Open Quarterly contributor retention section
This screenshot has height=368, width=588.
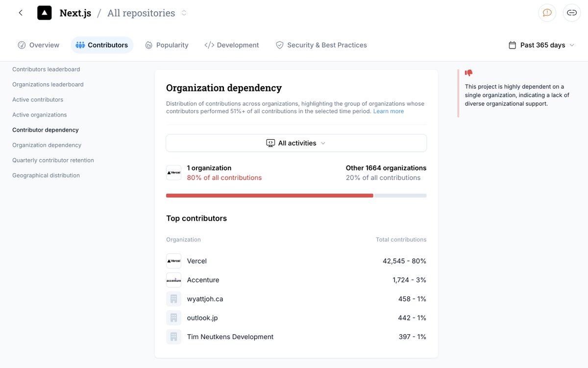tap(53, 161)
